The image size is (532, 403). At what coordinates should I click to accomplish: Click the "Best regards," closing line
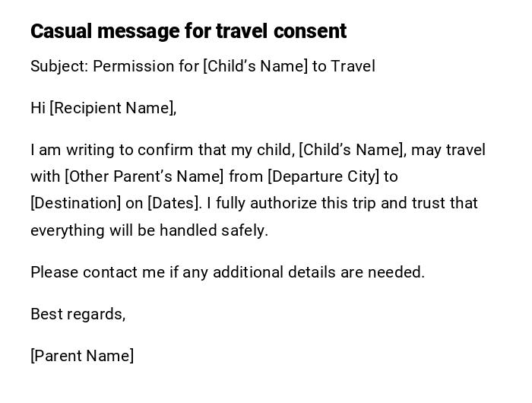(x=78, y=314)
